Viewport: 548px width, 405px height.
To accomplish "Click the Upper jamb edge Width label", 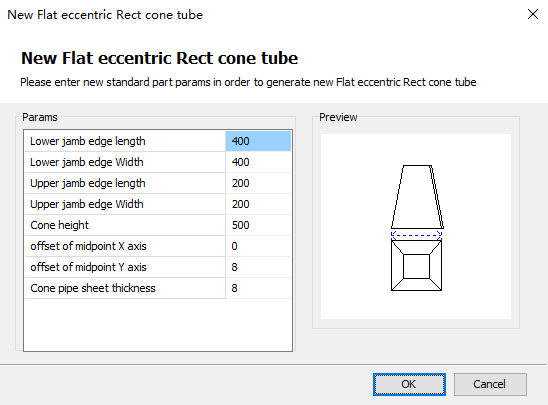I will coord(87,204).
